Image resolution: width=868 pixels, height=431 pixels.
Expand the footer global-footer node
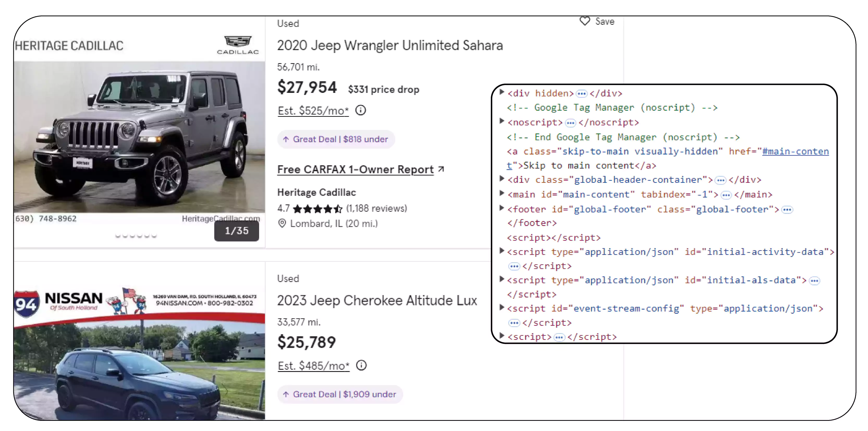click(502, 208)
